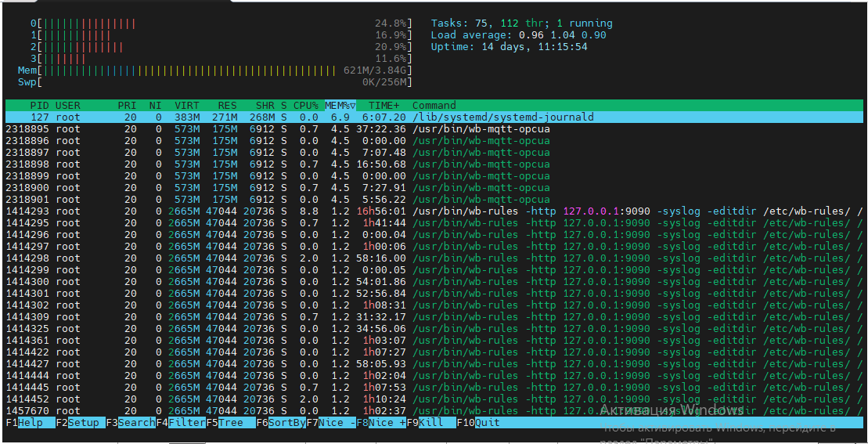Quit htop with F10 Quit label
868x444 pixels.
(479, 422)
